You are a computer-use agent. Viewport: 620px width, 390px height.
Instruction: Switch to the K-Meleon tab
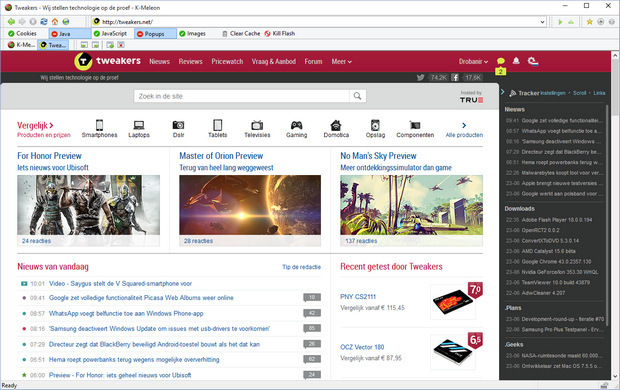click(x=22, y=45)
